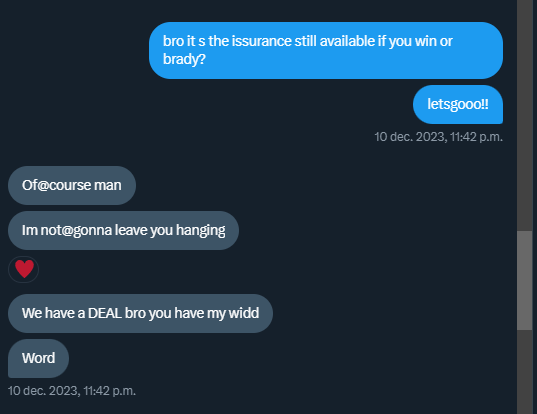Click the received message timestamp at bottom
Image resolution: width=537 pixels, height=414 pixels.
click(x=72, y=391)
